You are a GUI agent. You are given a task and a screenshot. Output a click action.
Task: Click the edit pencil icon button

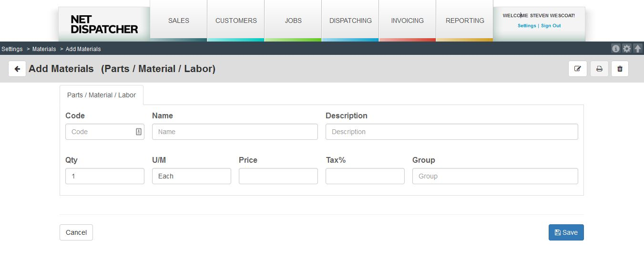tap(578, 69)
